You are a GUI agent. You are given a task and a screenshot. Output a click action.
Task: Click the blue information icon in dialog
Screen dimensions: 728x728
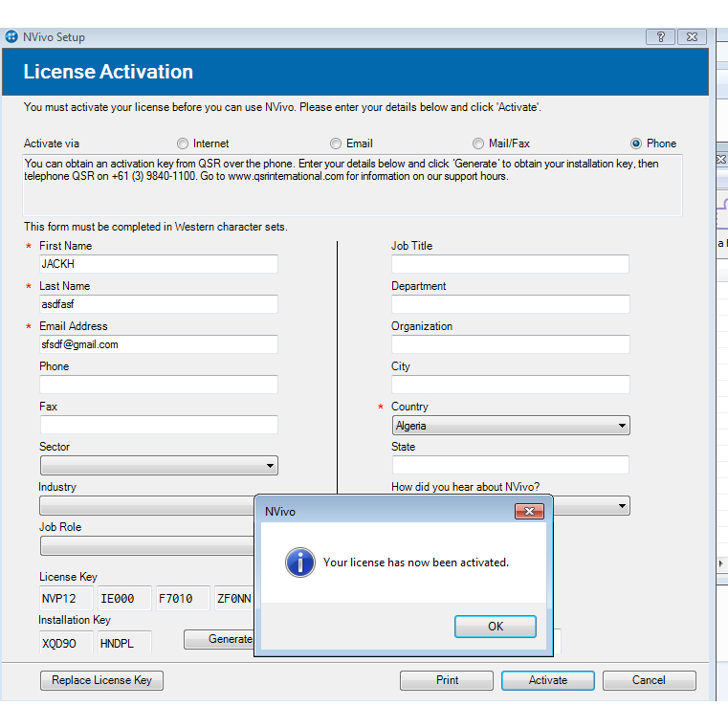(300, 563)
